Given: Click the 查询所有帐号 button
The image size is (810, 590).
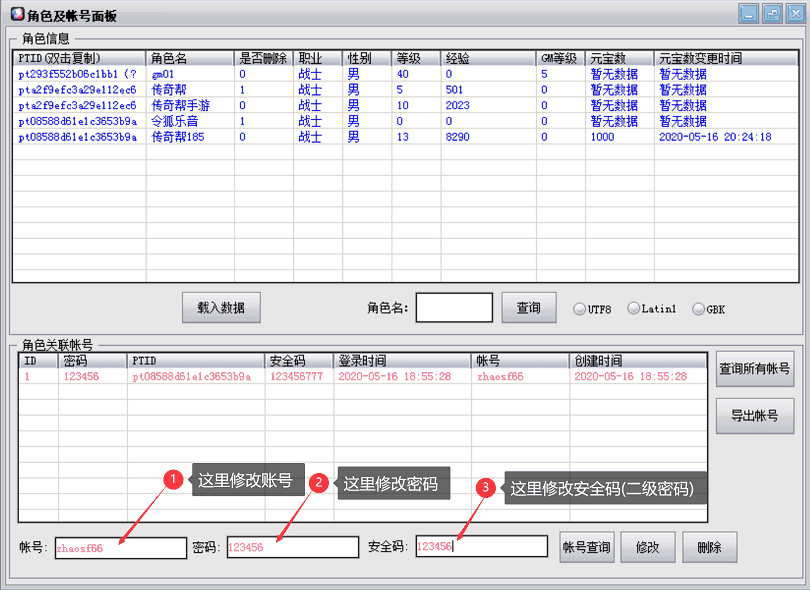Looking at the screenshot, I should [x=755, y=369].
